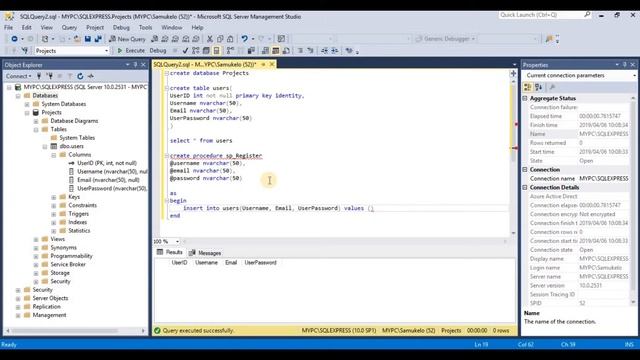This screenshot has width=640, height=360.
Task: Open the Connect dropdown in Object Explorer
Action: [18, 76]
